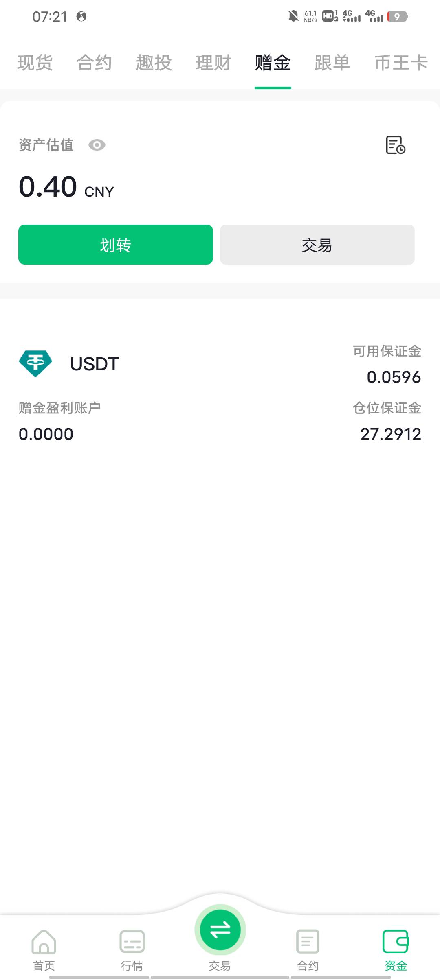Open the 趣投 tab

click(154, 63)
